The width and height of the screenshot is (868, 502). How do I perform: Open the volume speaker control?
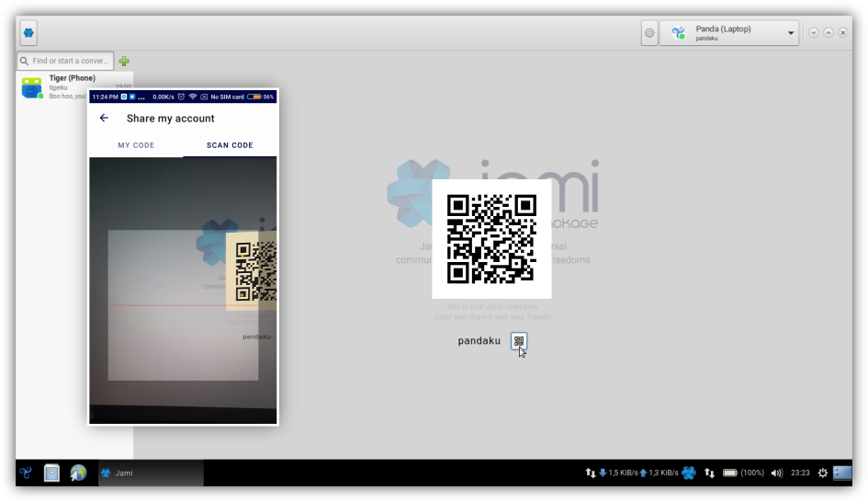pyautogui.click(x=777, y=473)
